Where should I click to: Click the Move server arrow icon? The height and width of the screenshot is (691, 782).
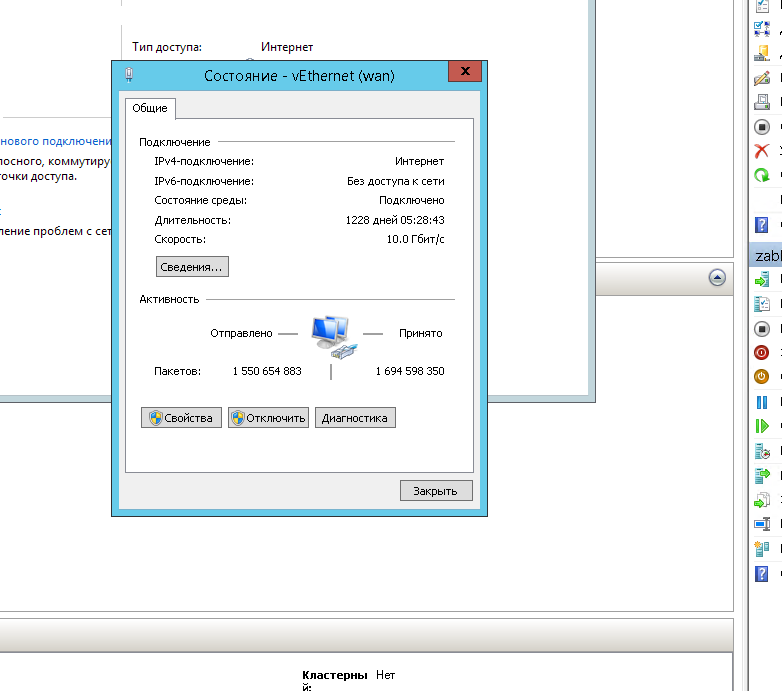click(x=762, y=476)
